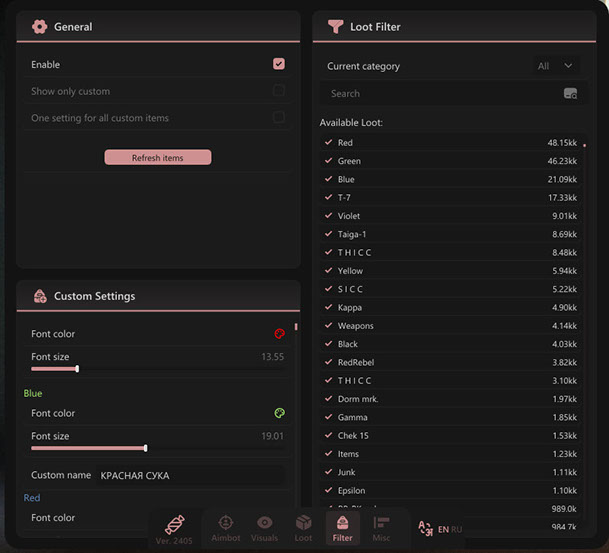Open the green font color palette under Blue
This screenshot has width=609, height=553.
pos(280,413)
